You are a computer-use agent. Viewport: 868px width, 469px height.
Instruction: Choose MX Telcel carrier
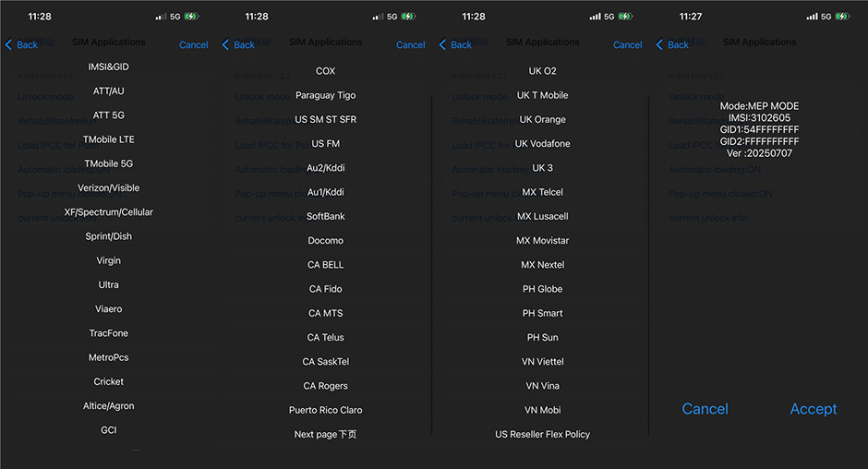point(543,192)
